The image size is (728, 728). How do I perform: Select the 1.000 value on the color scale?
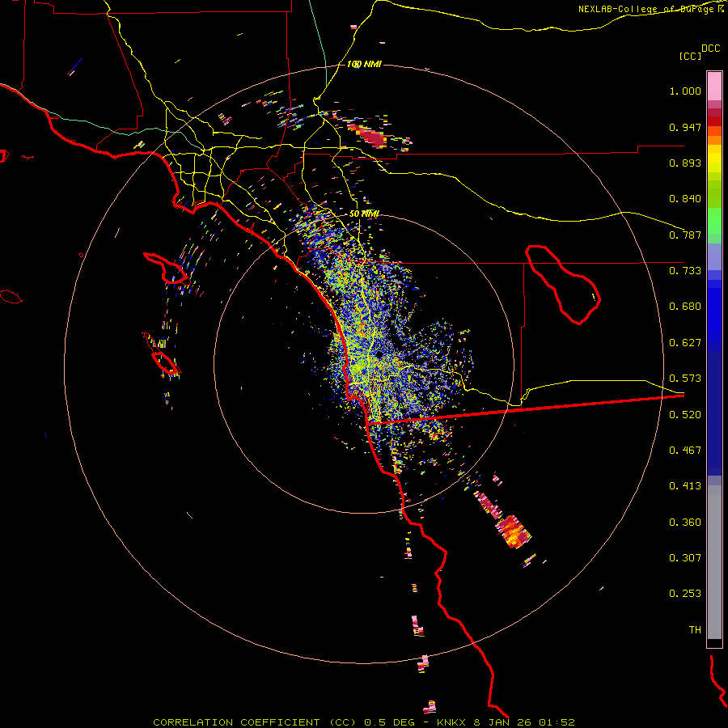coord(685,91)
